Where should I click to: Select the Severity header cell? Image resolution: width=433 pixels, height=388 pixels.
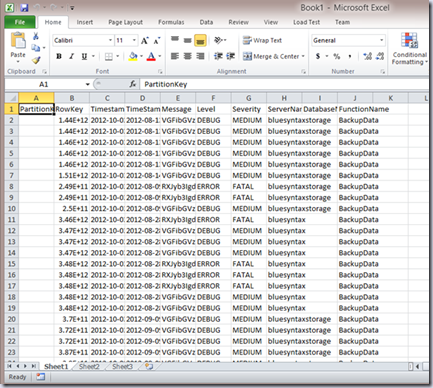tap(249, 109)
